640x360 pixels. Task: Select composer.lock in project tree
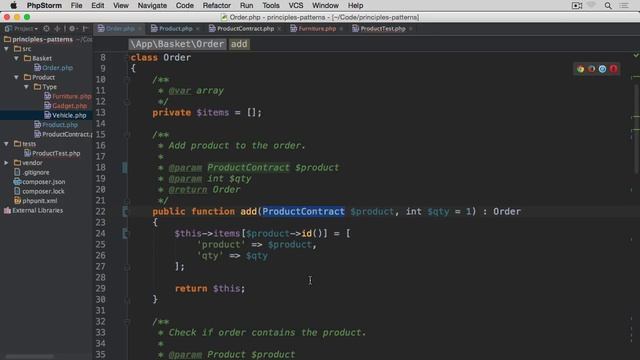click(x=39, y=191)
